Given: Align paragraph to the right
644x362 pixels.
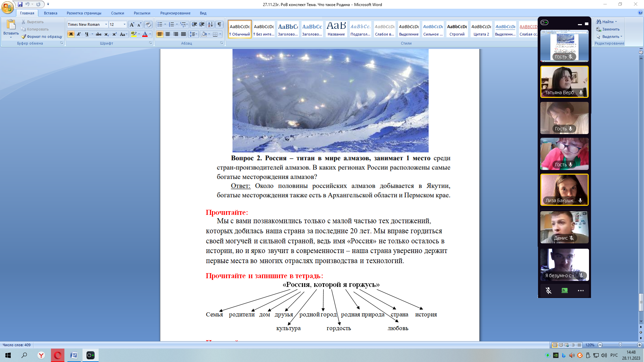Looking at the screenshot, I should 175,34.
